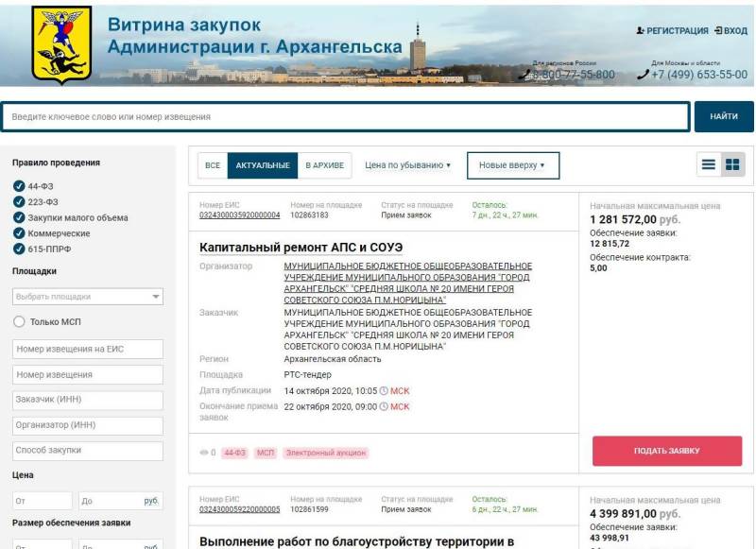The image size is (756, 549).
Task: Switch to the В АРХИВЕ tab
Action: point(324,165)
